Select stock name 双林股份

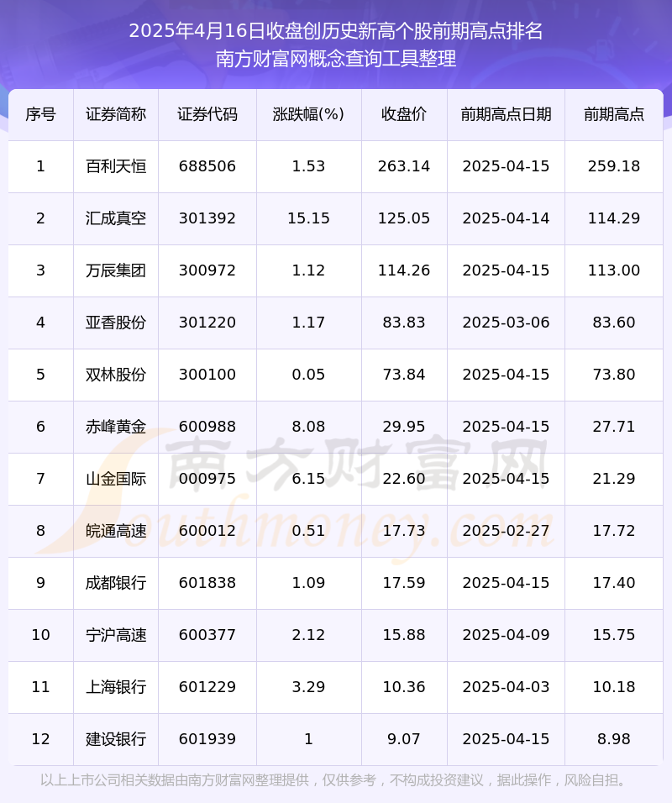point(116,375)
